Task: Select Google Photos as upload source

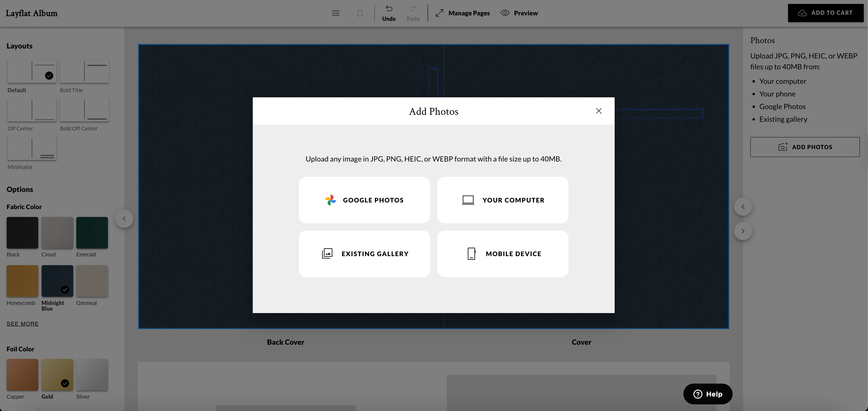Action: coord(364,200)
